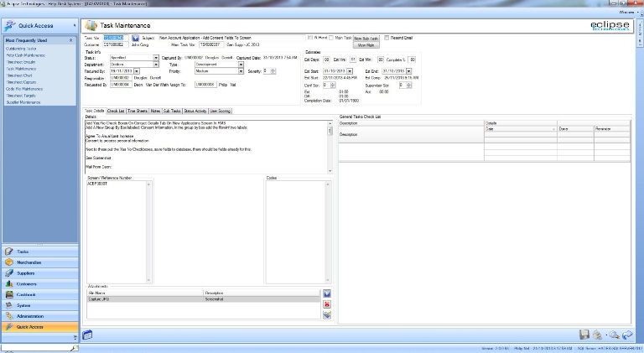The image size is (644, 353).
Task: Toggle the At Hand checkbox
Action: pyautogui.click(x=310, y=39)
